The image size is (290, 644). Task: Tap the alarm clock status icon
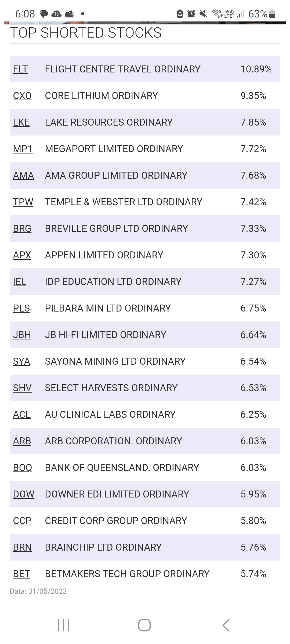(191, 14)
